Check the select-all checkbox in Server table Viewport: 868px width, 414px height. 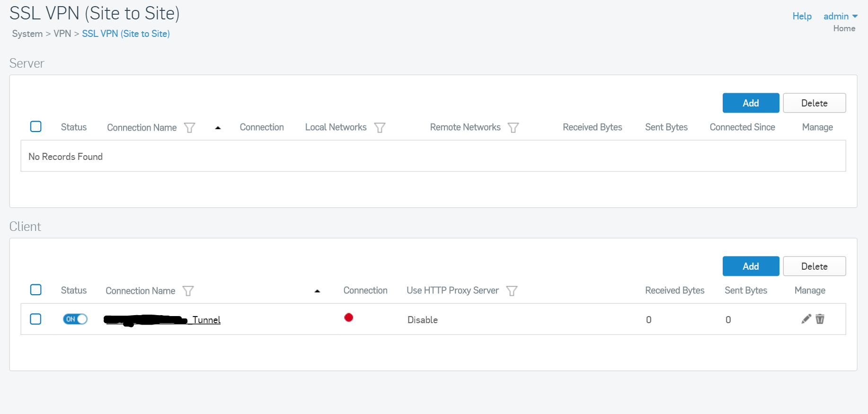(x=36, y=127)
